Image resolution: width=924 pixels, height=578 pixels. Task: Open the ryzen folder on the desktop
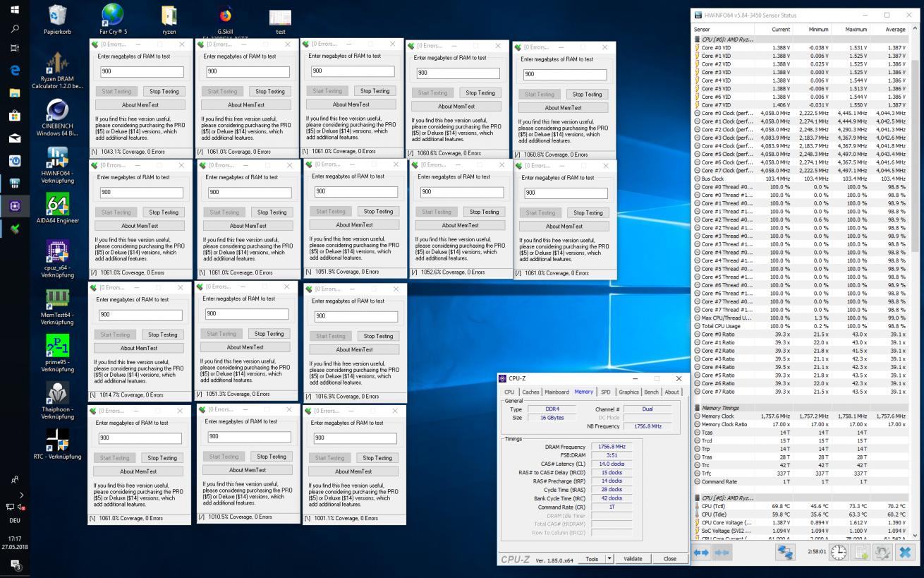point(169,19)
